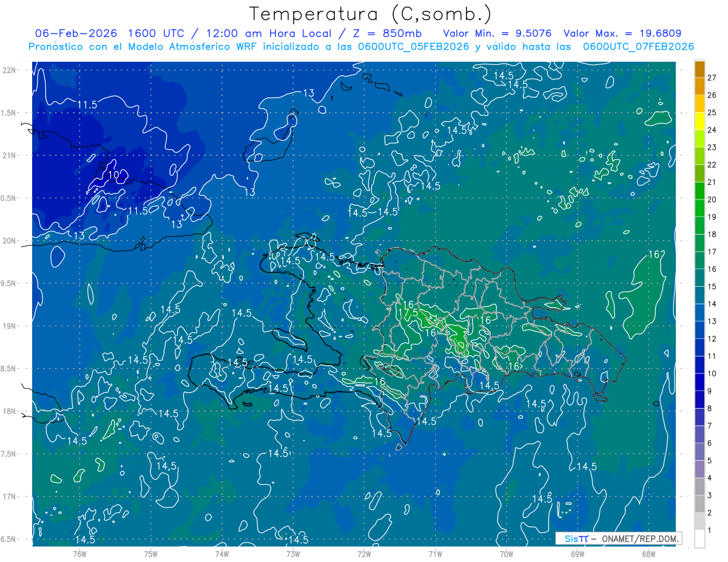
Task: Click the ONAMET/REP.DOM. credit box
Action: click(x=618, y=538)
